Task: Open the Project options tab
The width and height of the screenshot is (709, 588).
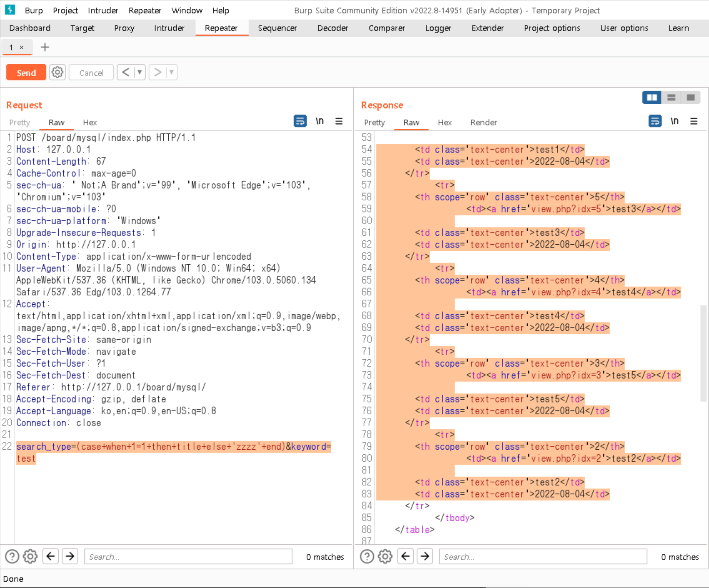Action: pos(552,28)
